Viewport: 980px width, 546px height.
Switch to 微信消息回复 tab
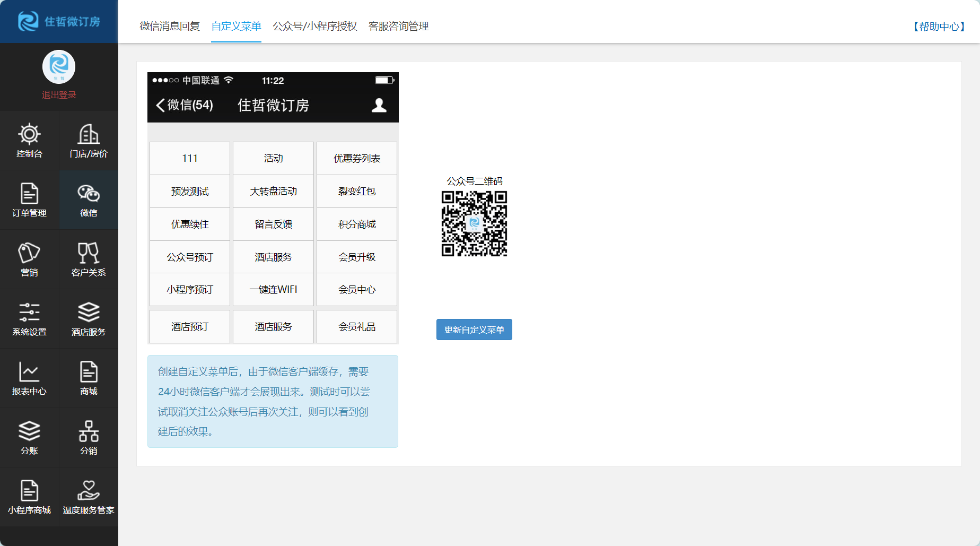170,26
